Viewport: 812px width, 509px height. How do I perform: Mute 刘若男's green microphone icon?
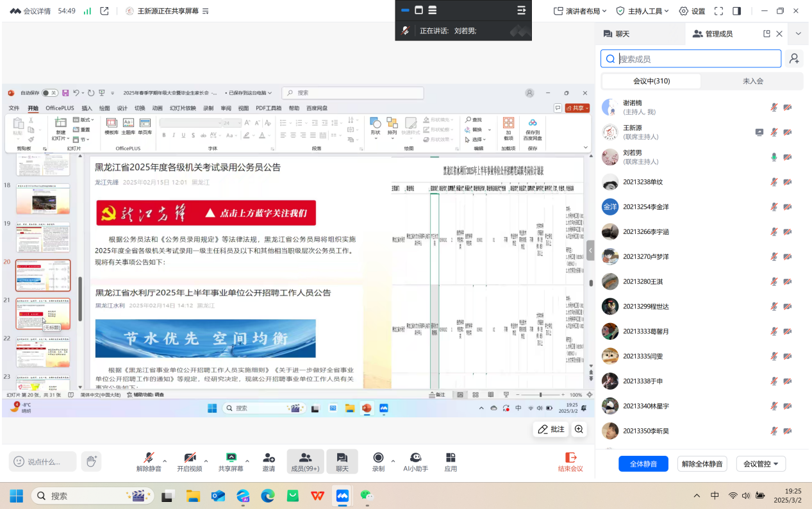774,157
